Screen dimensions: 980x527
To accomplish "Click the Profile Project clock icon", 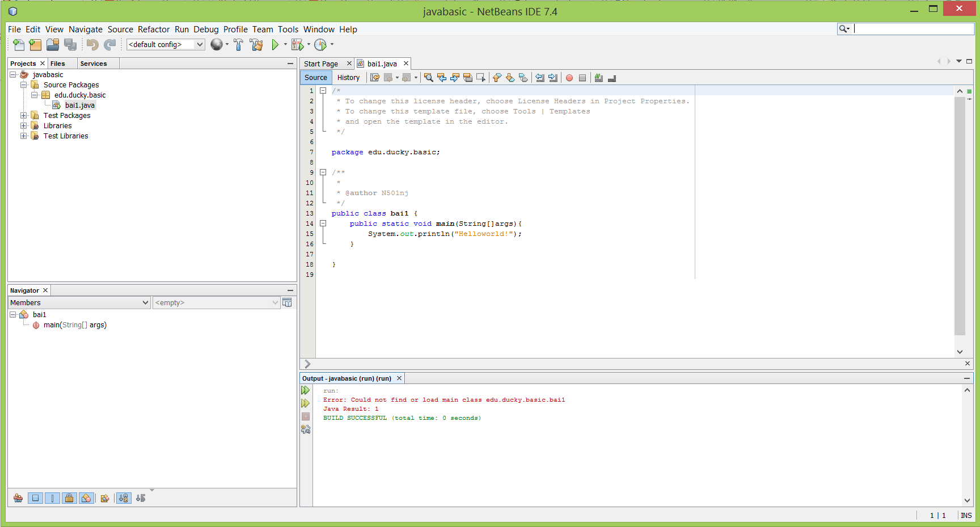I will click(320, 44).
